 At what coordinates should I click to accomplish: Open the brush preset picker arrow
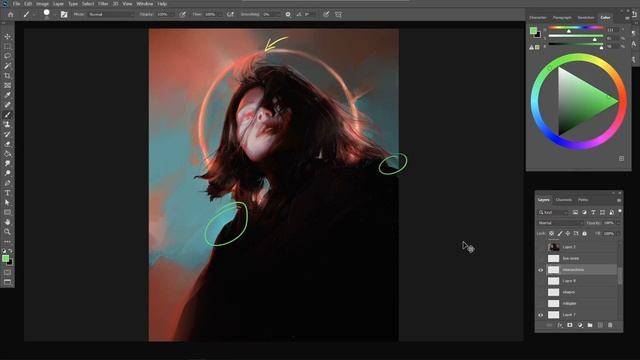tap(54, 15)
